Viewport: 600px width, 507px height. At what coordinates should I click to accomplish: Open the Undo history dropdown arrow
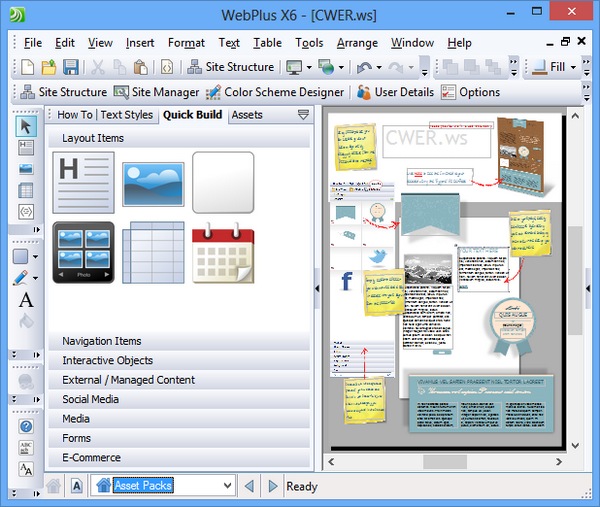tap(379, 68)
